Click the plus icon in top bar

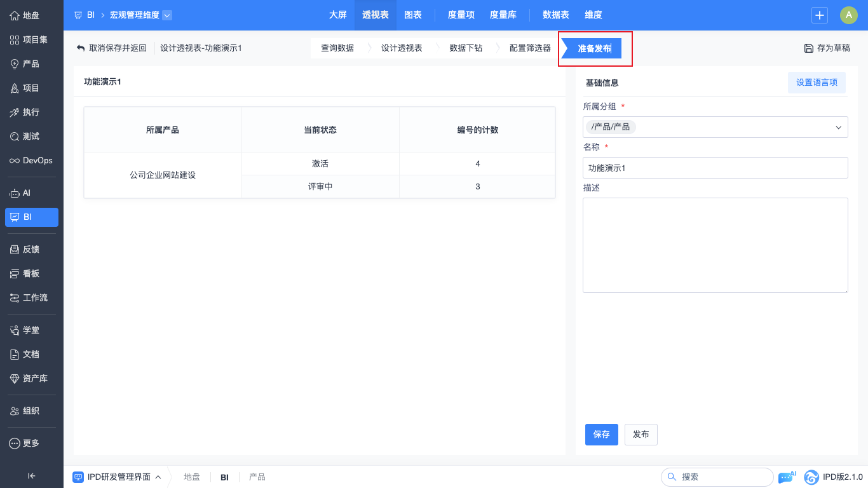(820, 15)
